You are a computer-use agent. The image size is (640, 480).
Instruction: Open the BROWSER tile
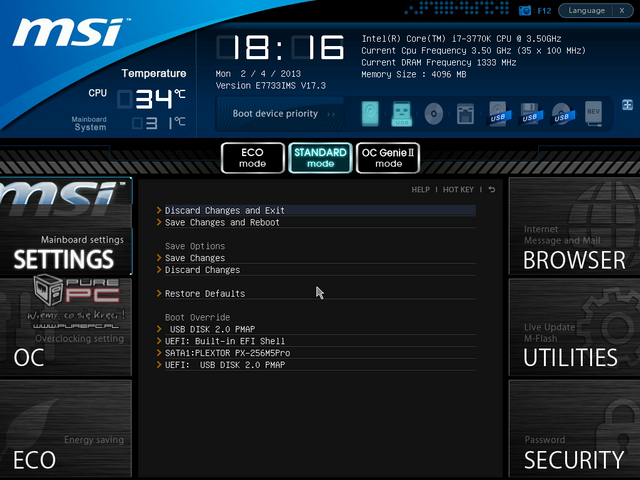[x=574, y=227]
